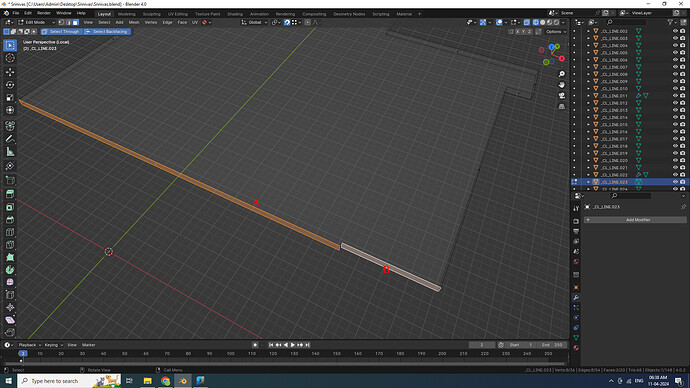
Task: Open the Object properties tab
Action: 576,288
